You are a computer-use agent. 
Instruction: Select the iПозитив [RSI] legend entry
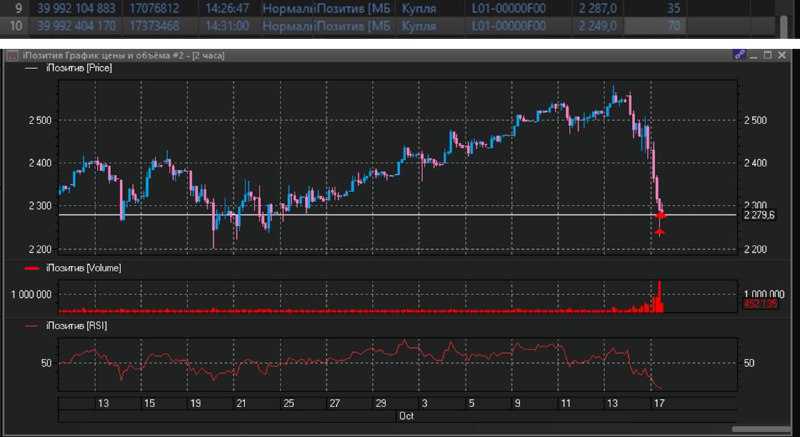tap(66, 325)
